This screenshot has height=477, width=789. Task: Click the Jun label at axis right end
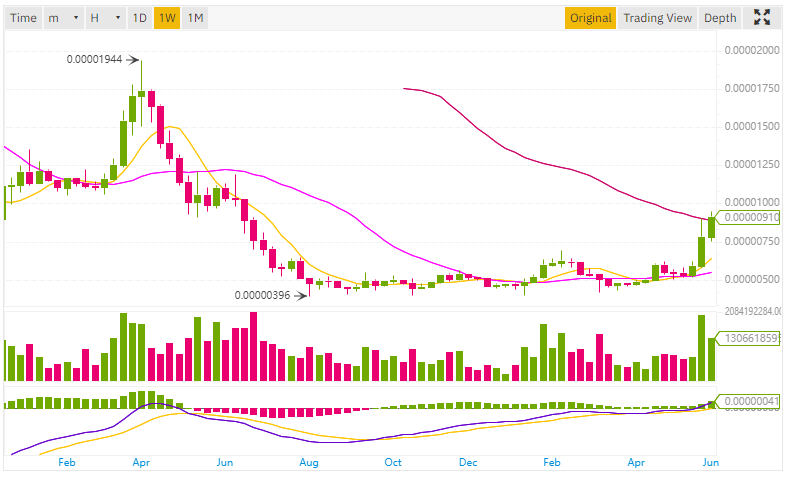click(711, 462)
